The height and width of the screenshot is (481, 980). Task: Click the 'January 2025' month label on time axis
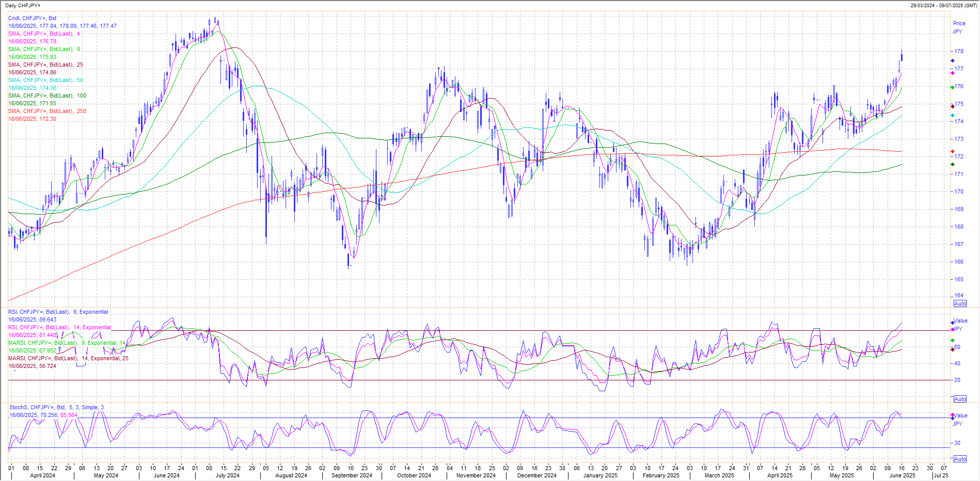click(600, 475)
